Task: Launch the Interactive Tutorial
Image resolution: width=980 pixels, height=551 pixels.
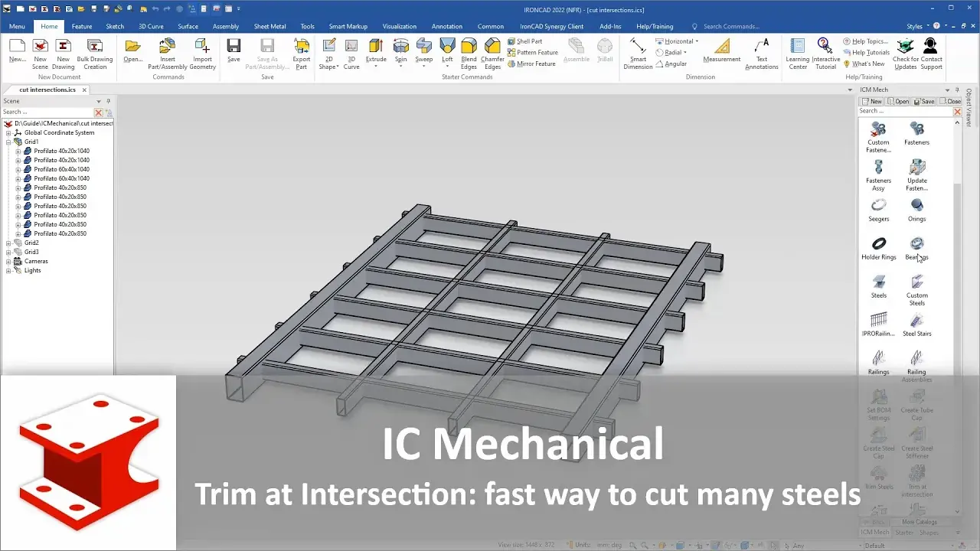Action: click(825, 53)
